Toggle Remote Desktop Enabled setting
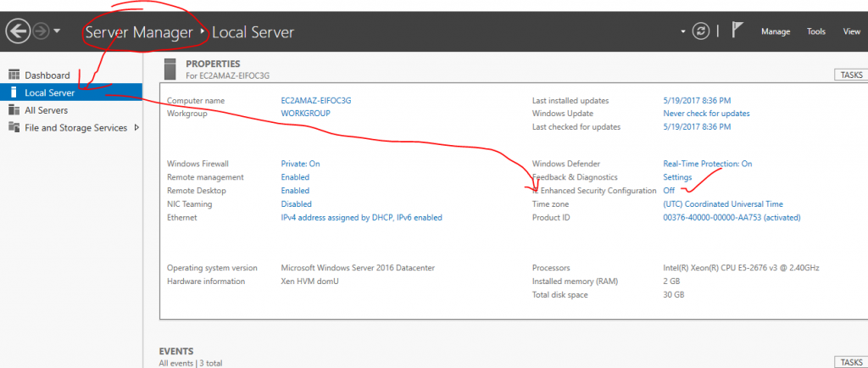868x368 pixels. click(x=295, y=191)
